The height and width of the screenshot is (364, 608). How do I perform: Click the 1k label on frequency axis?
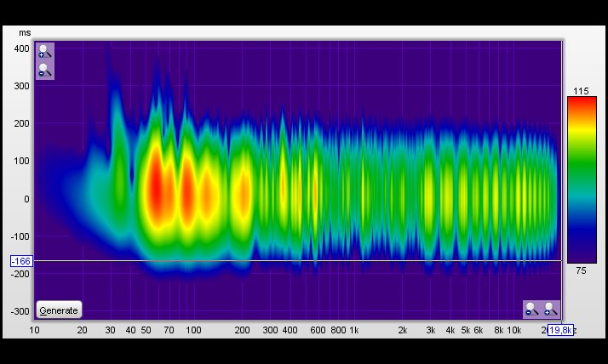(x=353, y=330)
